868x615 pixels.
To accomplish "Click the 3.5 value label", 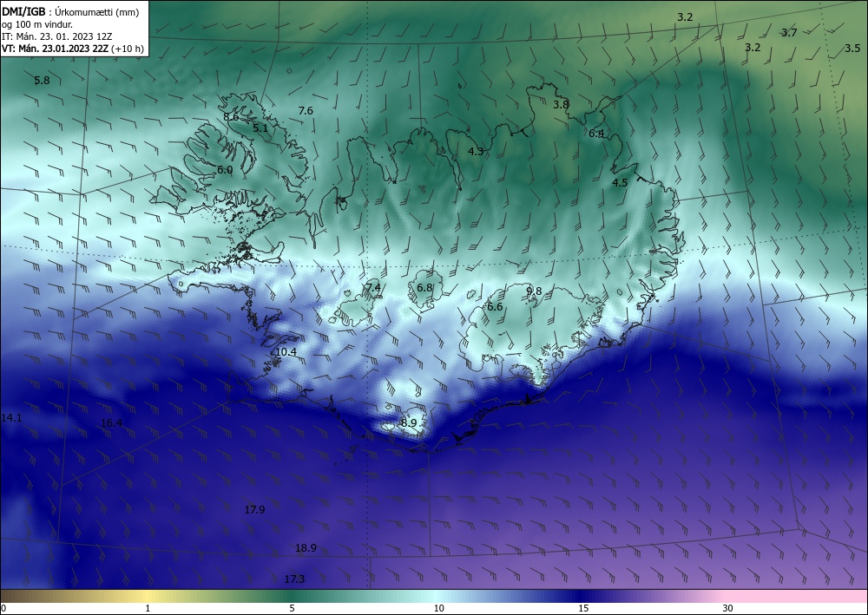I will click(x=852, y=49).
